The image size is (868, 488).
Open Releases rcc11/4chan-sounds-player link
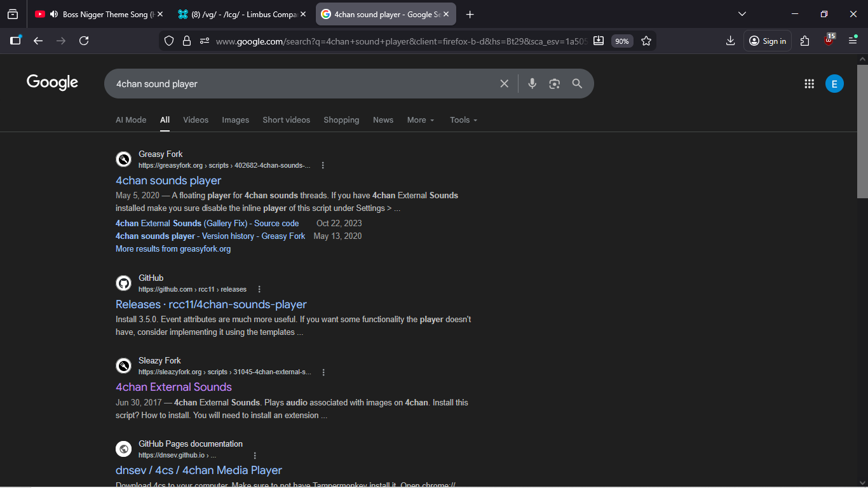(211, 304)
